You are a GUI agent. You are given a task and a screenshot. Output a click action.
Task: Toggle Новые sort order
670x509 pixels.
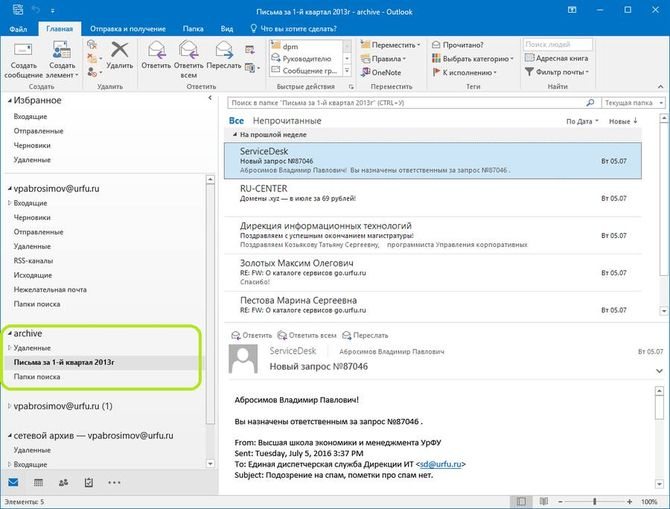[623, 121]
